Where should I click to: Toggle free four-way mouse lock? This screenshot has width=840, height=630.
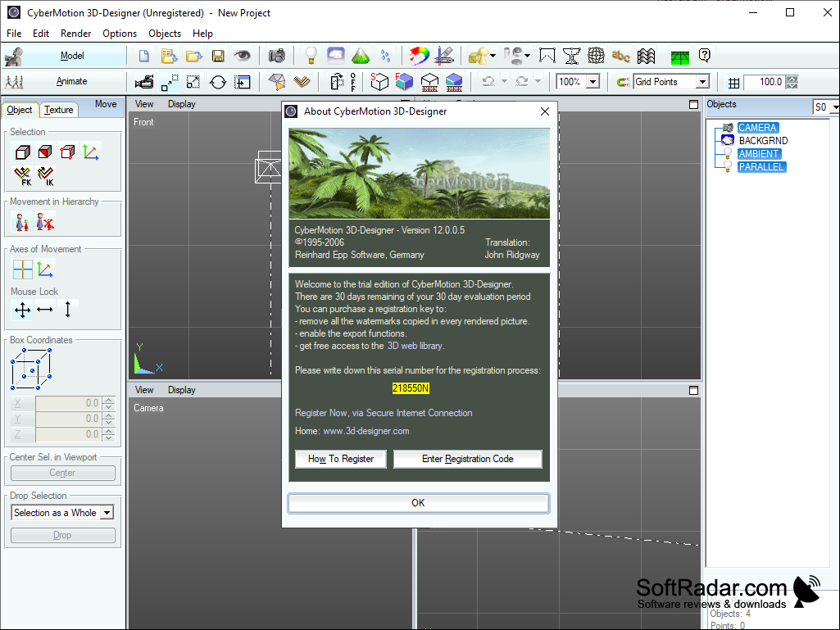[22, 310]
